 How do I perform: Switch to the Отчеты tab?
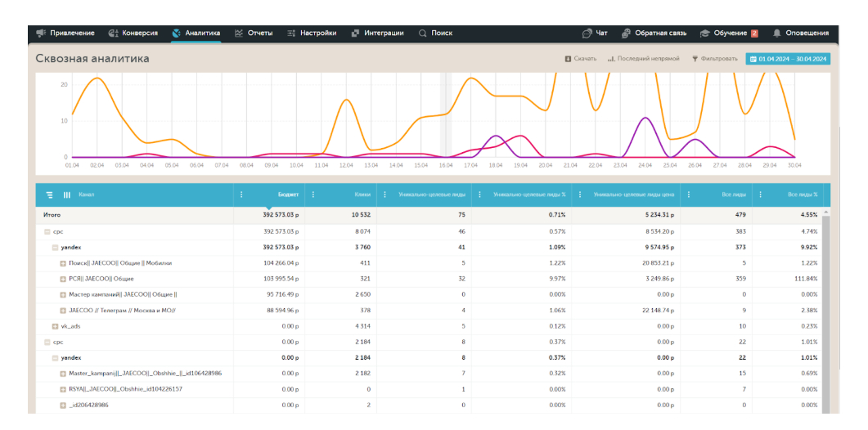(253, 34)
